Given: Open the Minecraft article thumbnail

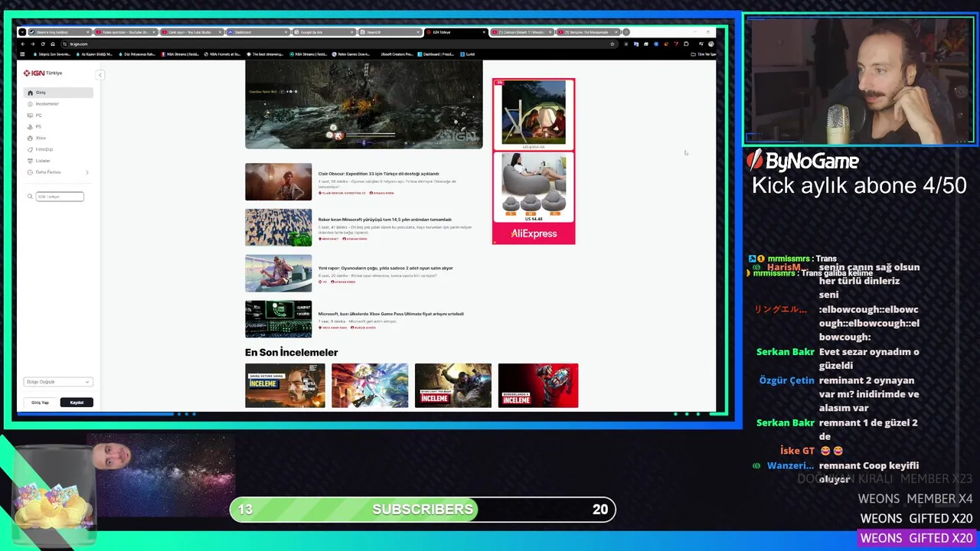Looking at the screenshot, I should tap(278, 227).
